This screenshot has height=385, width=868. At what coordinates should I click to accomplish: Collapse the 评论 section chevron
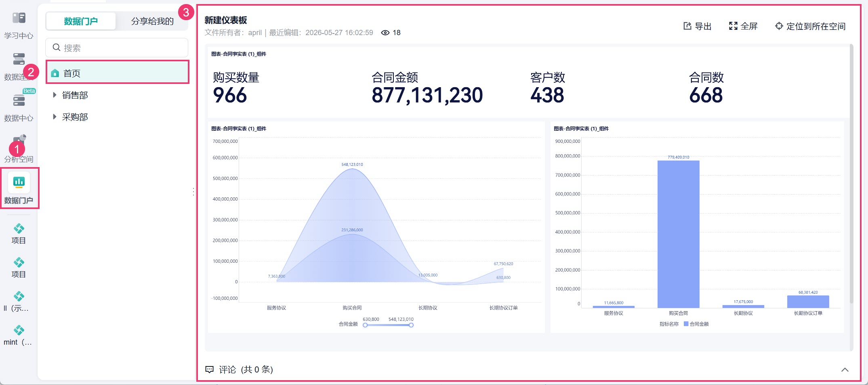pos(845,370)
